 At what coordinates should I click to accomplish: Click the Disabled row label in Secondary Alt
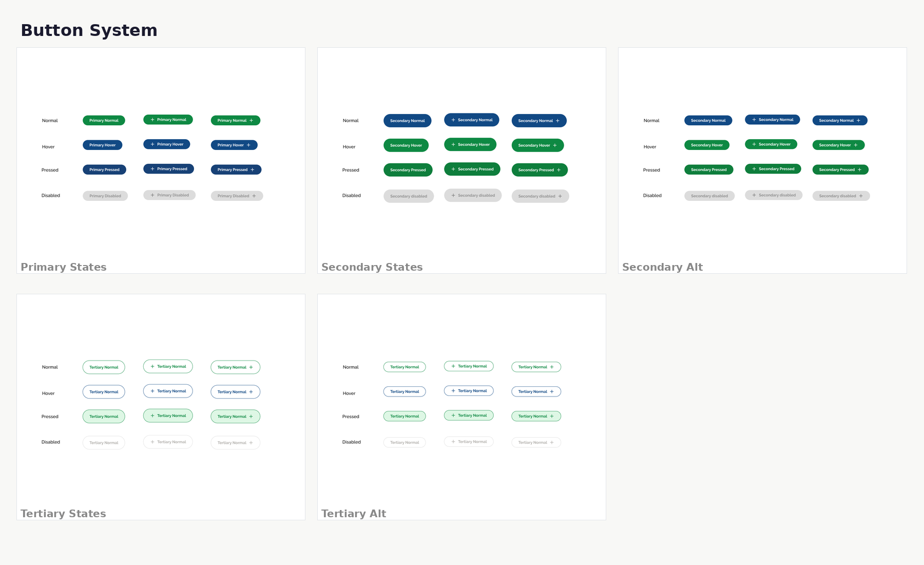[x=652, y=196]
